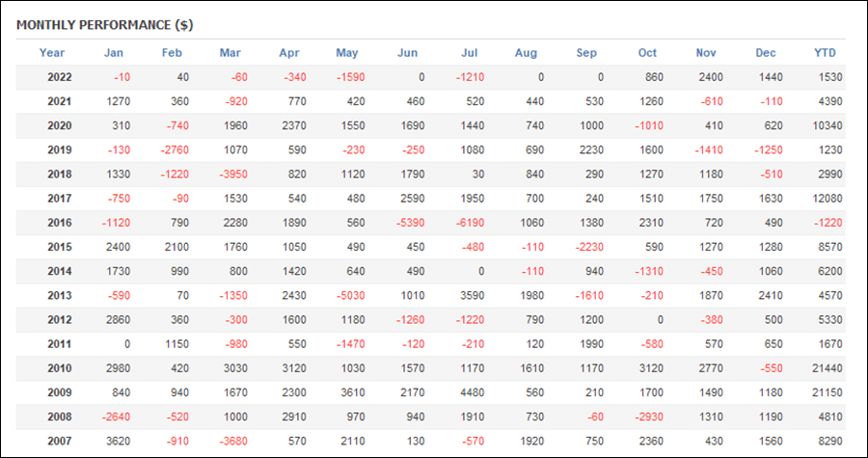Click the 2020 Apr value 2370
The width and height of the screenshot is (868, 458).
tap(294, 126)
